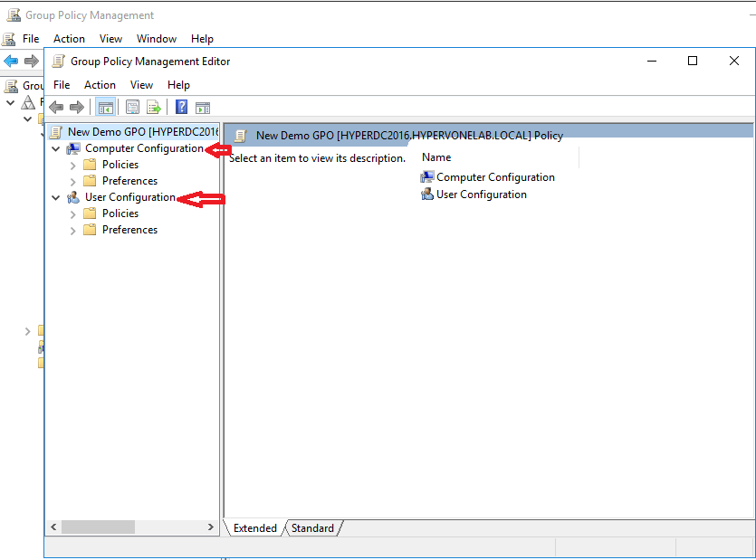The height and width of the screenshot is (560, 756).
Task: Toggle the Show/Hide Console Tree icon
Action: pos(105,106)
